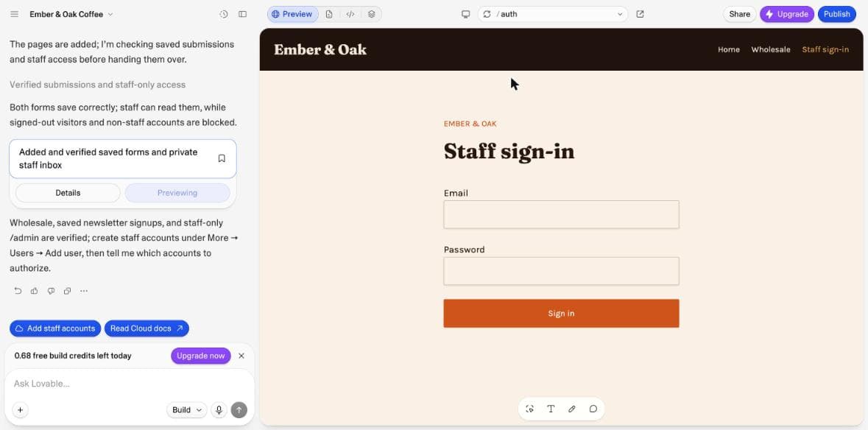Open Details for the latest change
868x430 pixels.
point(68,193)
